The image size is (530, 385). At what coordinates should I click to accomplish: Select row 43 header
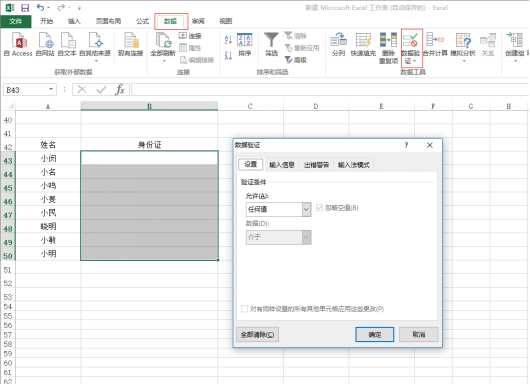point(8,161)
